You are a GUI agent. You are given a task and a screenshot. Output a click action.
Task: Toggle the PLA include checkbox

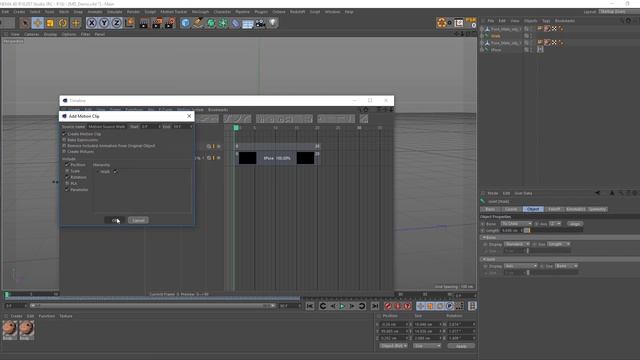[67, 183]
